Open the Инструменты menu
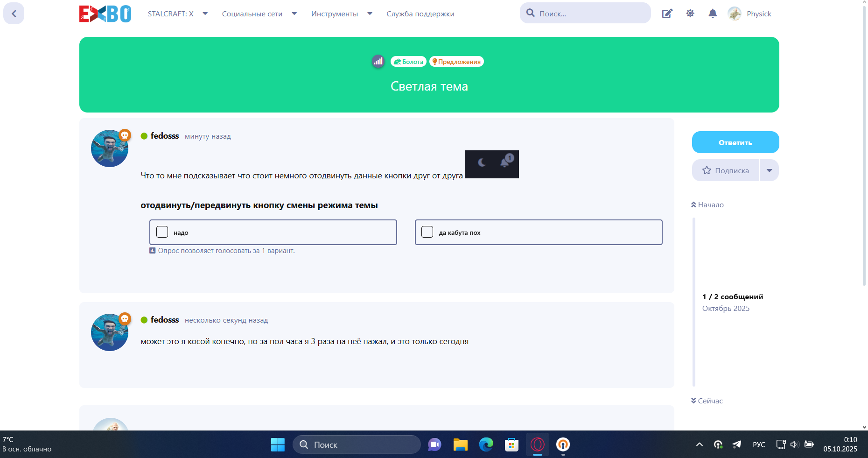This screenshot has width=868, height=458. [x=341, y=14]
